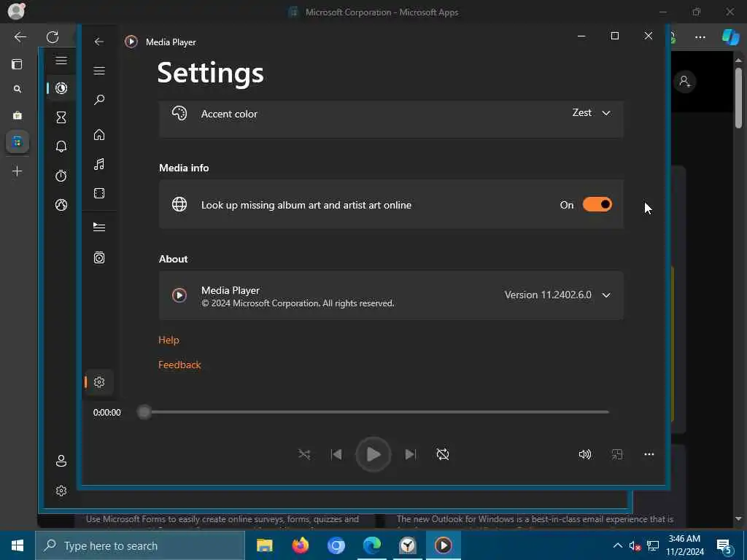Click the Edge page vertical scrollbar
The width and height of the screenshot is (747, 560).
coord(738,98)
